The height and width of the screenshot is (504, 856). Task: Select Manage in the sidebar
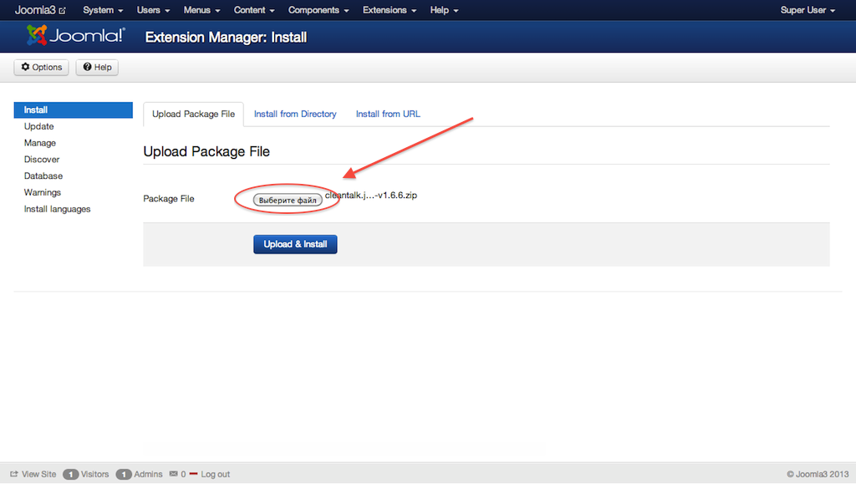40,143
